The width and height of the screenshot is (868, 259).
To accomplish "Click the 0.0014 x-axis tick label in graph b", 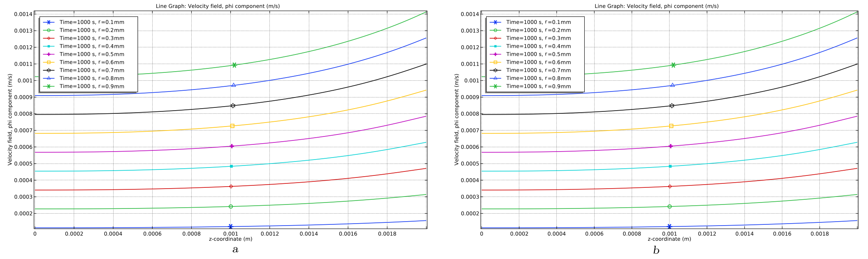I will [x=744, y=234].
